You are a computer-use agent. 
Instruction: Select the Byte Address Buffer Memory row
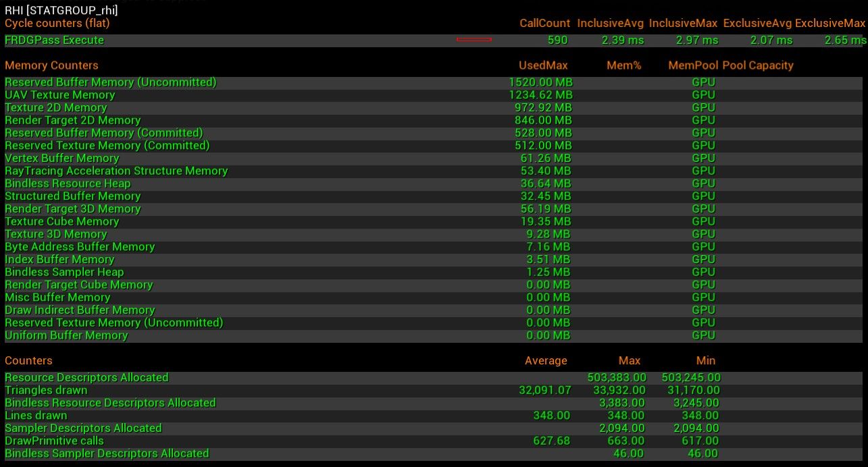click(x=434, y=246)
